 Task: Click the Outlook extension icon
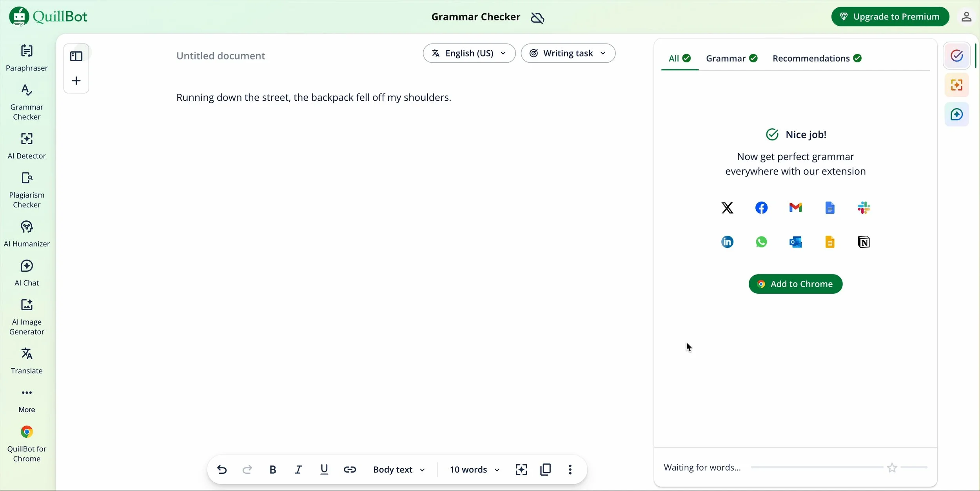point(796,242)
